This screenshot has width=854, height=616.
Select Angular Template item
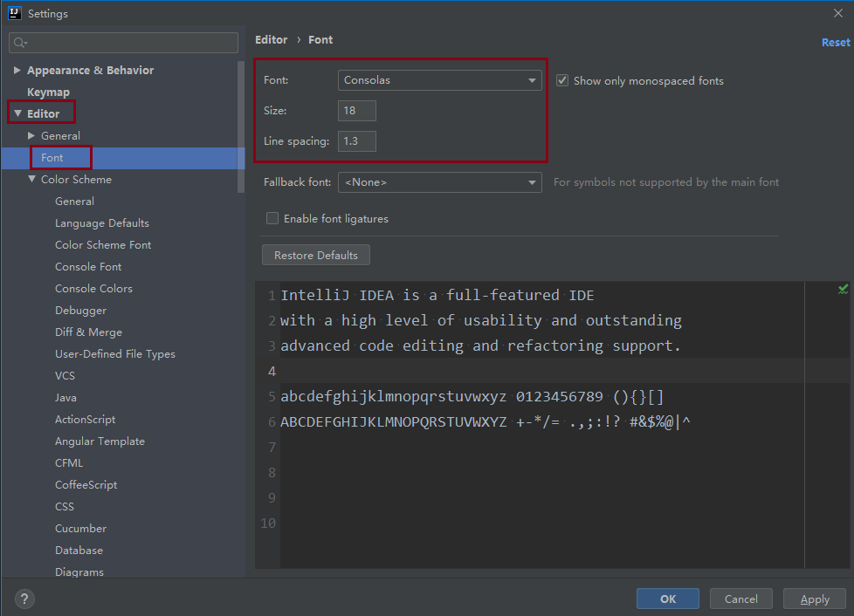(x=100, y=441)
